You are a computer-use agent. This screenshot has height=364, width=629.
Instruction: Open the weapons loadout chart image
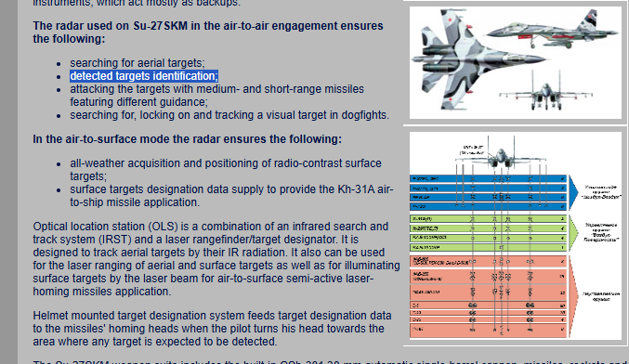tap(515, 236)
